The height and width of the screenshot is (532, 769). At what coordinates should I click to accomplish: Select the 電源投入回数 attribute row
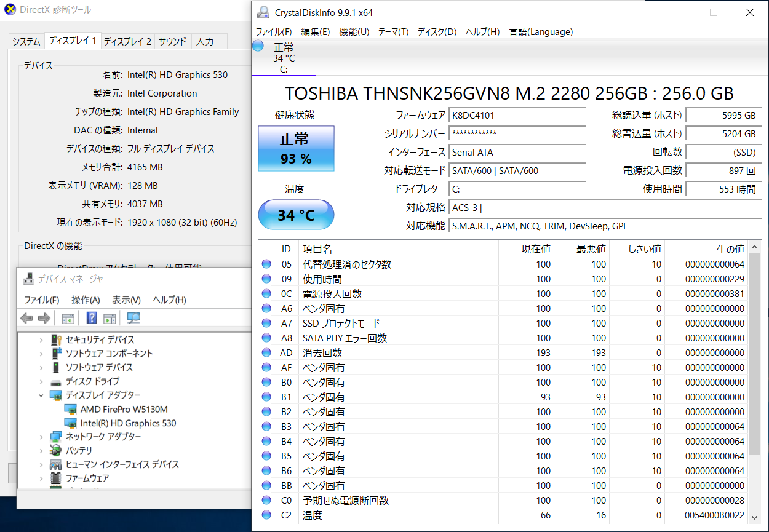(x=504, y=294)
